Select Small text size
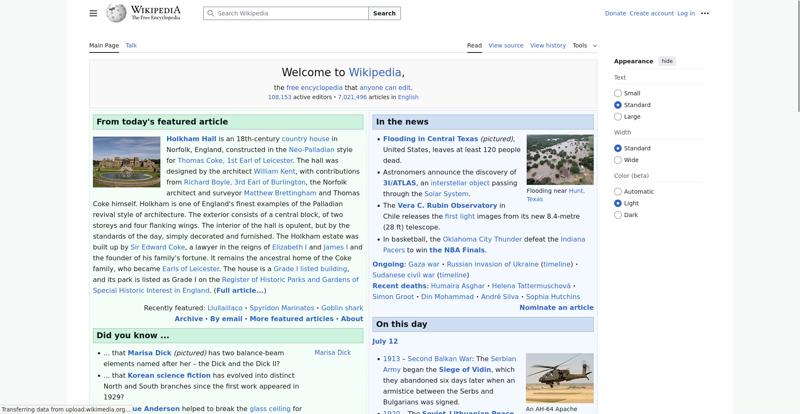The width and height of the screenshot is (800, 414). click(618, 93)
